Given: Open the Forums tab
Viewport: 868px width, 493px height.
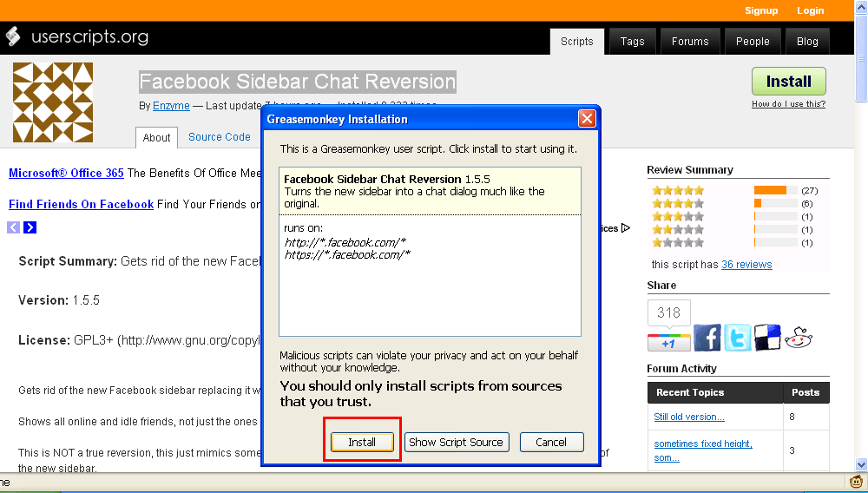Looking at the screenshot, I should click(x=690, y=42).
